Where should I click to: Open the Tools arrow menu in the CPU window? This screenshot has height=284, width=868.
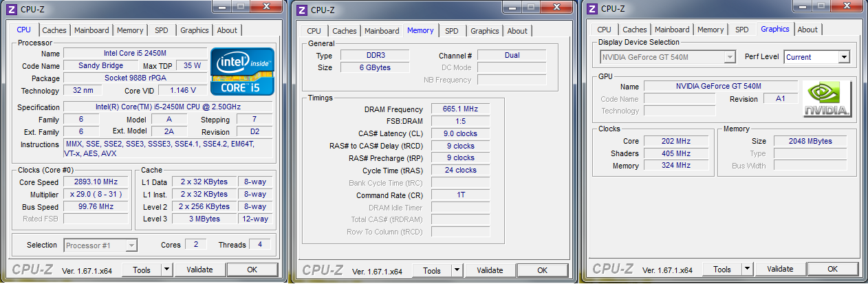166,270
